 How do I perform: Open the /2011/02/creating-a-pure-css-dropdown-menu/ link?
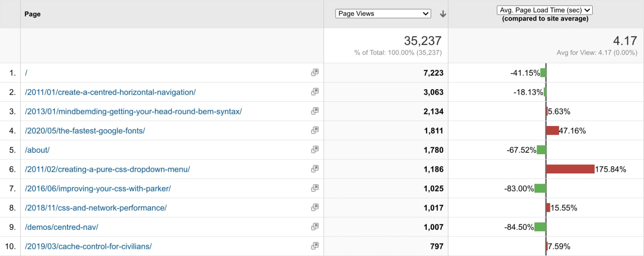[107, 169]
